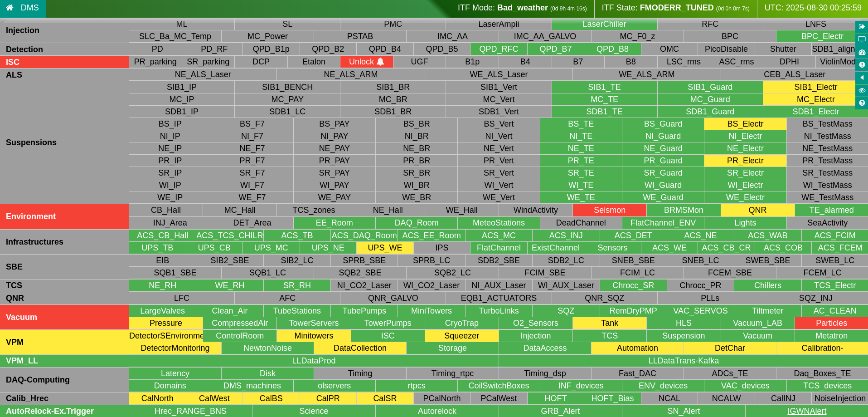Open the LLDataProd cell
868x417 pixels.
click(314, 361)
